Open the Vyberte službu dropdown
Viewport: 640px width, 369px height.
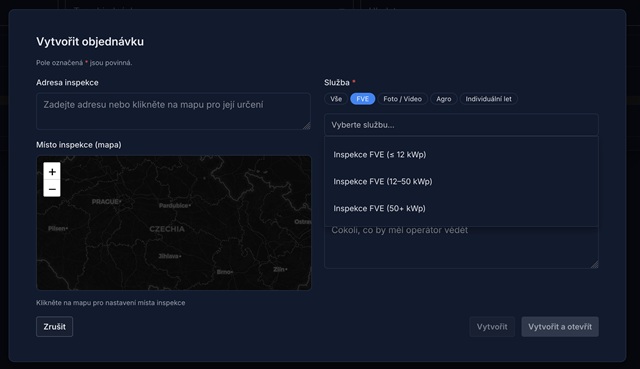pos(461,125)
